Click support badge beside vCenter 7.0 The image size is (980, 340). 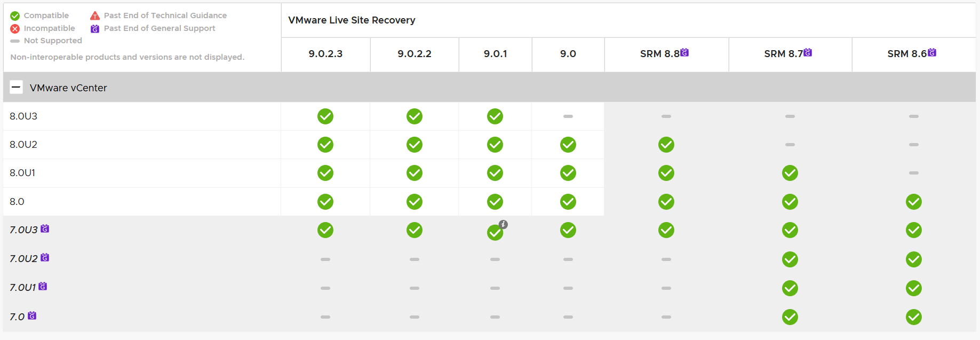pos(32,315)
